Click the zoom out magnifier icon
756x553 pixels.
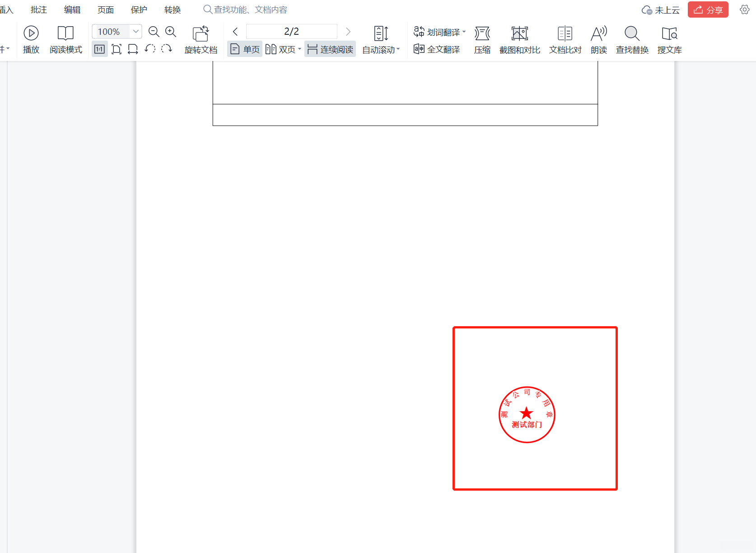click(154, 32)
